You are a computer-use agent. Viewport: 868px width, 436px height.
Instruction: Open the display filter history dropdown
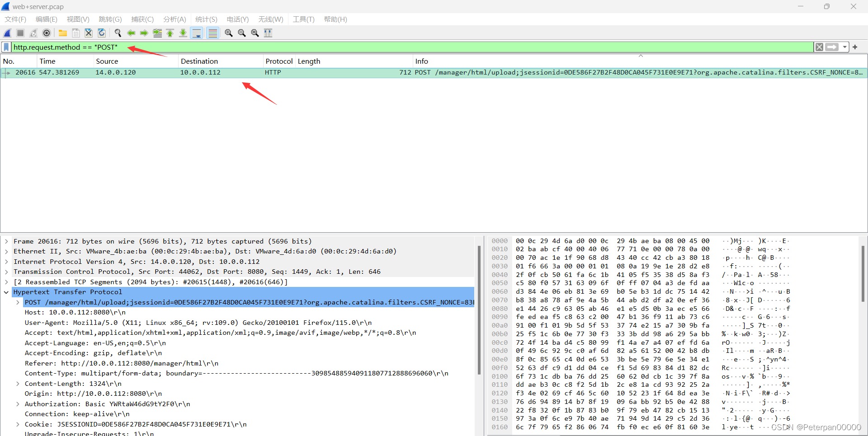[x=844, y=47]
